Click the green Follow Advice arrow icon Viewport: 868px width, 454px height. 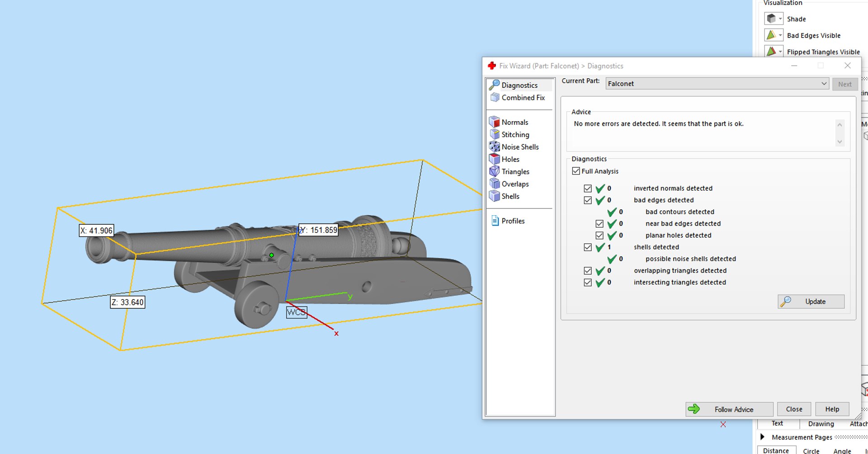(x=694, y=409)
